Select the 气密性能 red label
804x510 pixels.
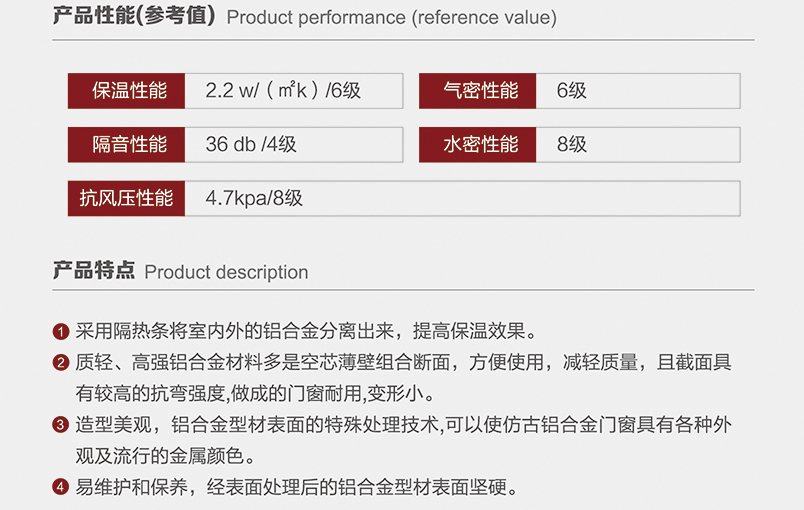tap(477, 91)
